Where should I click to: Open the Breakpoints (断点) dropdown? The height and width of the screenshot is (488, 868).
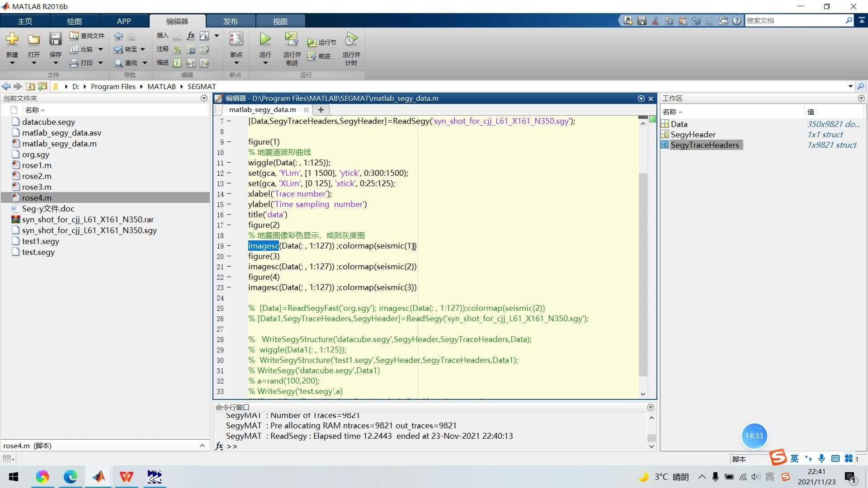click(236, 63)
